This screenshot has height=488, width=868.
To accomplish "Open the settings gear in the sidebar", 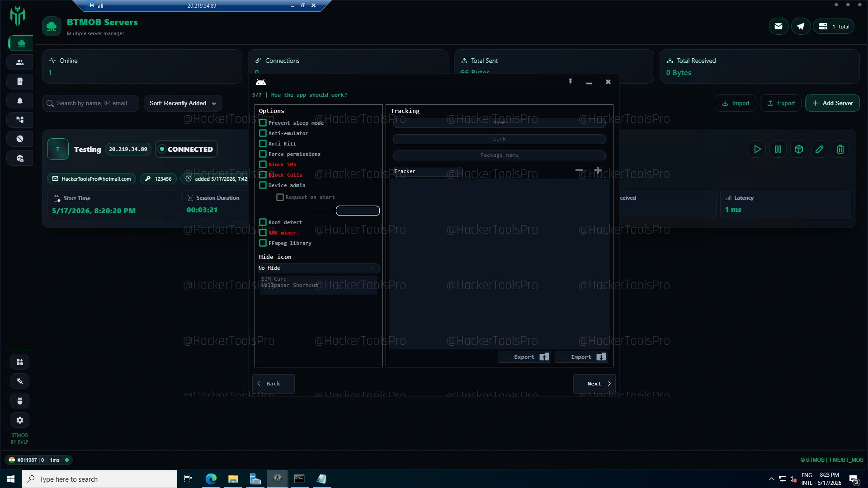I will pos(20,420).
